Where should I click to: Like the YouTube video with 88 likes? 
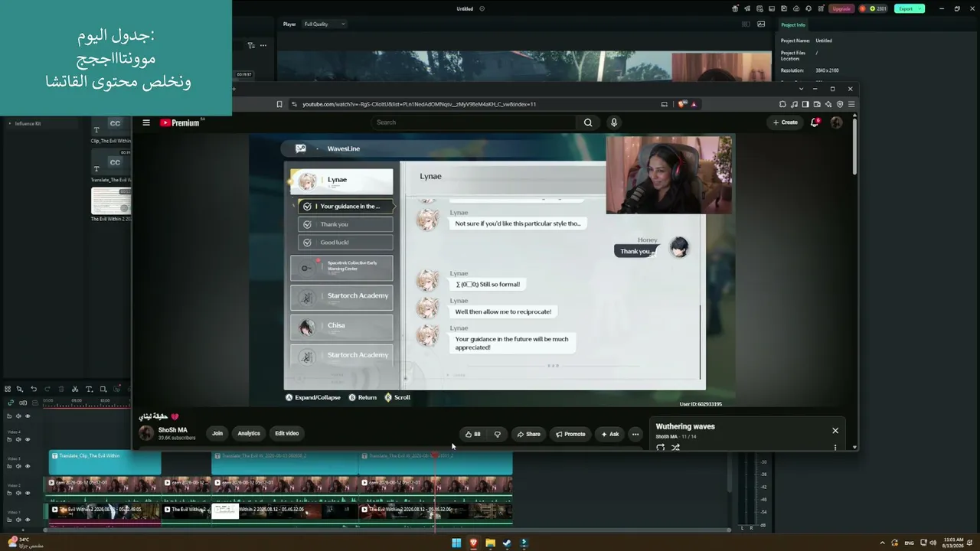[473, 434]
